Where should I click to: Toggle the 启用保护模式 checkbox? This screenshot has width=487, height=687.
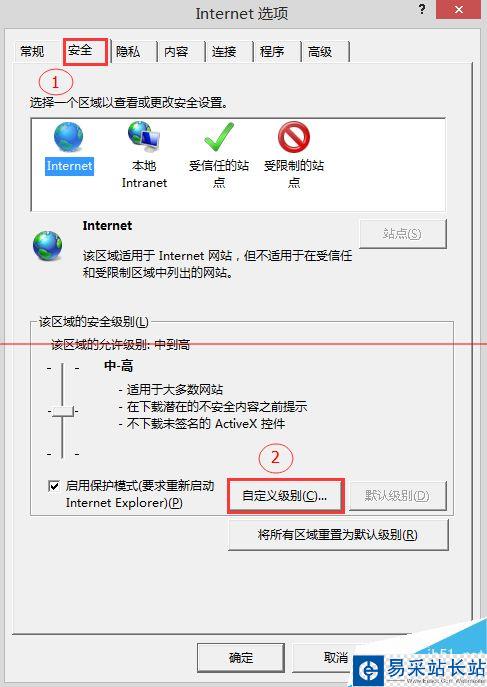click(54, 486)
